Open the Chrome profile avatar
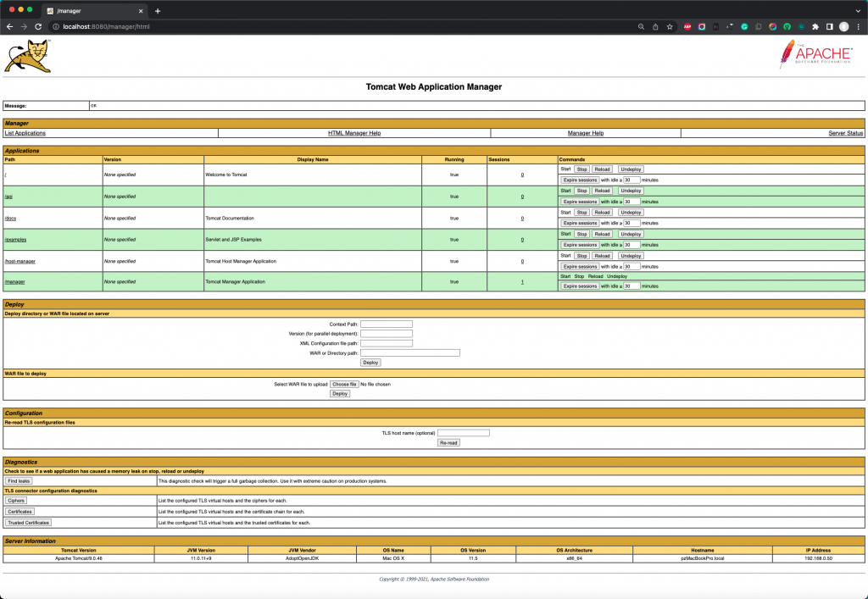868x599 pixels. 843,26
